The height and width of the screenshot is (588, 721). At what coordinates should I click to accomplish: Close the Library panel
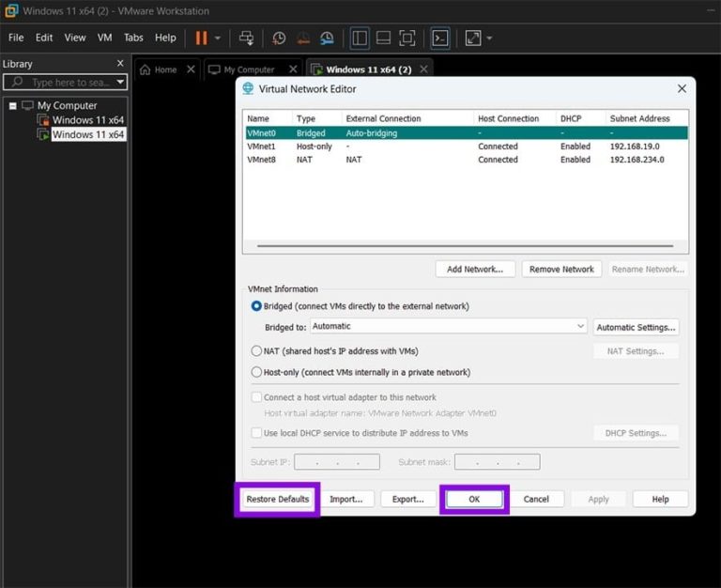click(120, 63)
